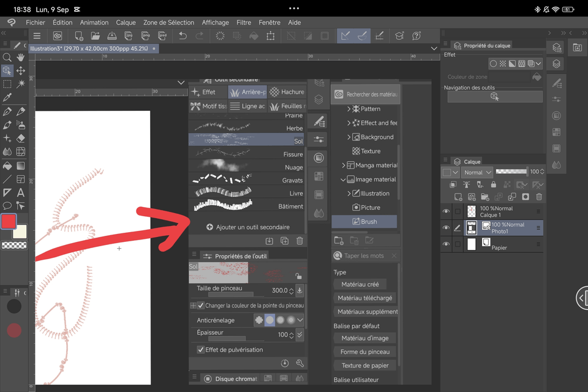Click the Open file folder icon
The height and width of the screenshot is (392, 588).
96,36
